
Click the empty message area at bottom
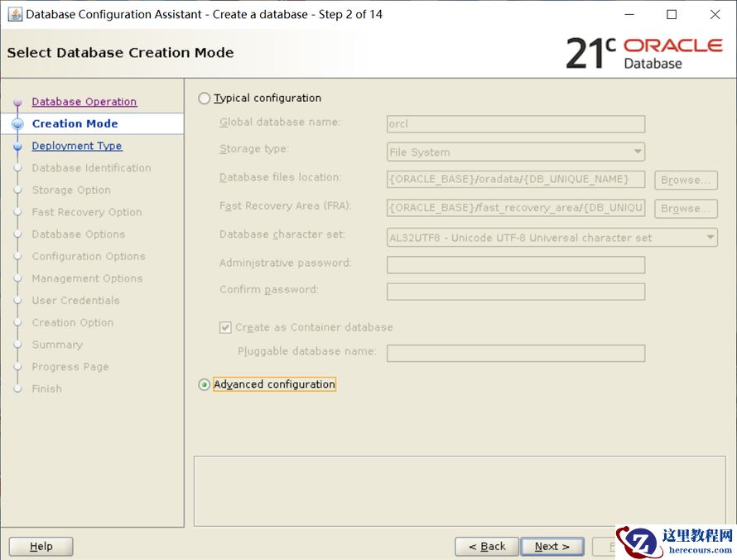460,491
